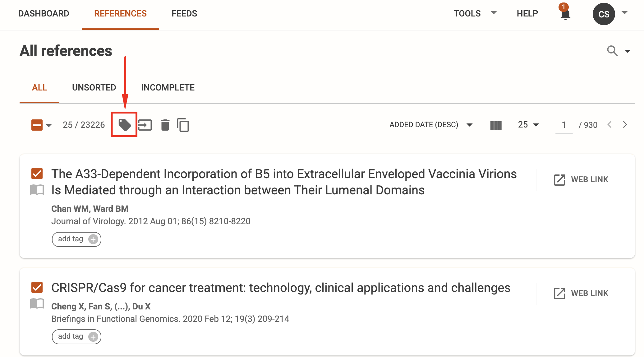
Task: Open the 25 per page dropdown
Action: (528, 125)
